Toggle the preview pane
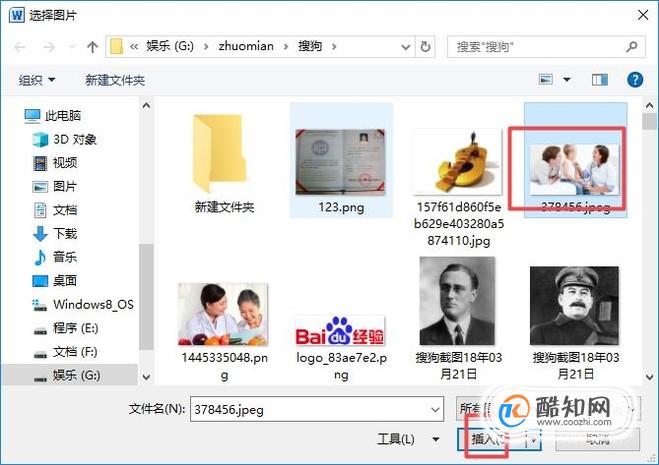Screen dimensions: 659x465 [600, 79]
